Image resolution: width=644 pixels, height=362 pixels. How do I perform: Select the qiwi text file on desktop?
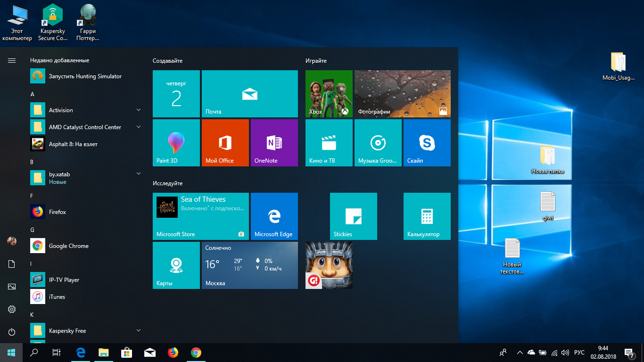click(547, 206)
